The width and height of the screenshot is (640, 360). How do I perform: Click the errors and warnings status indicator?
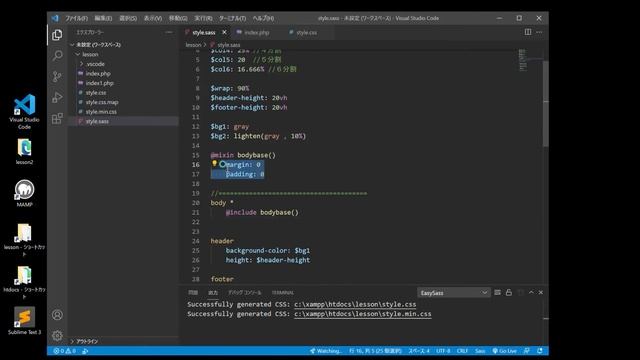(x=64, y=351)
